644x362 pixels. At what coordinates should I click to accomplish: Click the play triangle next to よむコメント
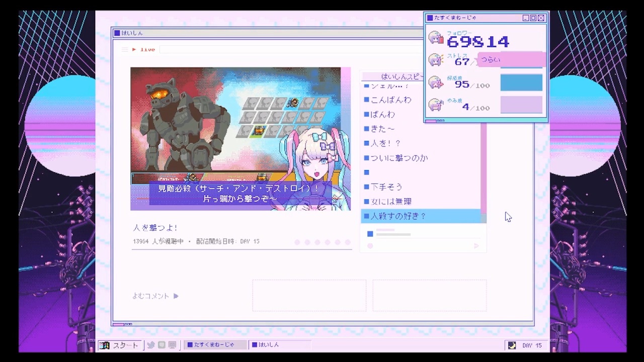176,296
